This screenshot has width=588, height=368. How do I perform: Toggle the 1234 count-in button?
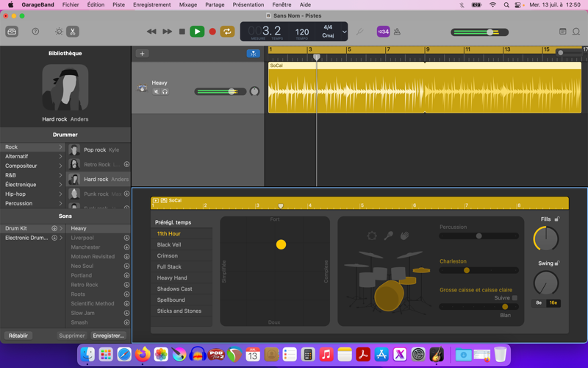(x=383, y=32)
